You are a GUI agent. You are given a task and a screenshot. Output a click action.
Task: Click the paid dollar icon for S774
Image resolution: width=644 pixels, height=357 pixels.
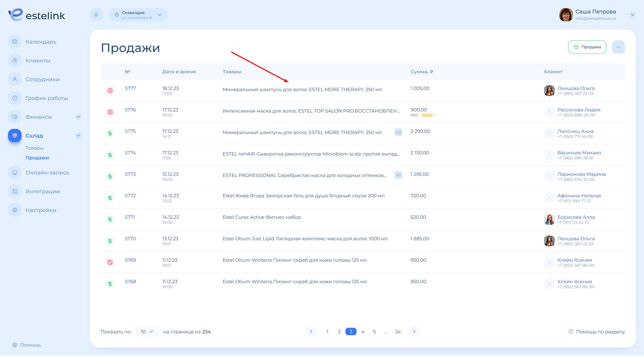tap(110, 155)
